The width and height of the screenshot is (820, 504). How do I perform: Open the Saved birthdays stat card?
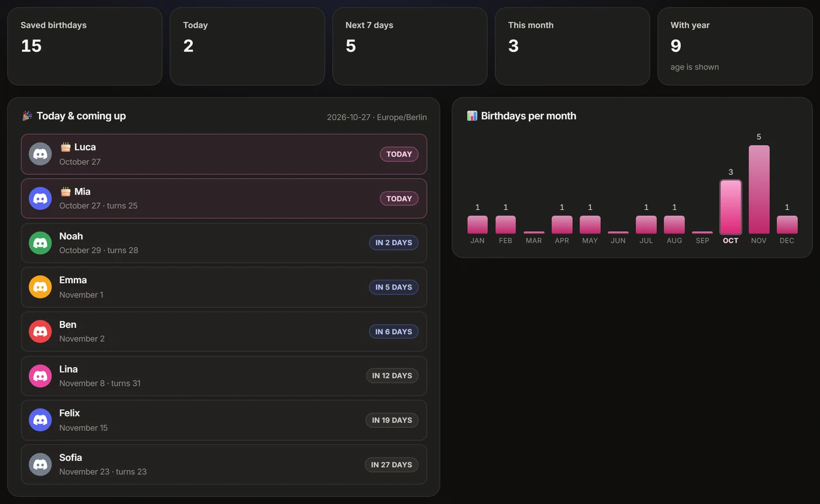coord(85,46)
